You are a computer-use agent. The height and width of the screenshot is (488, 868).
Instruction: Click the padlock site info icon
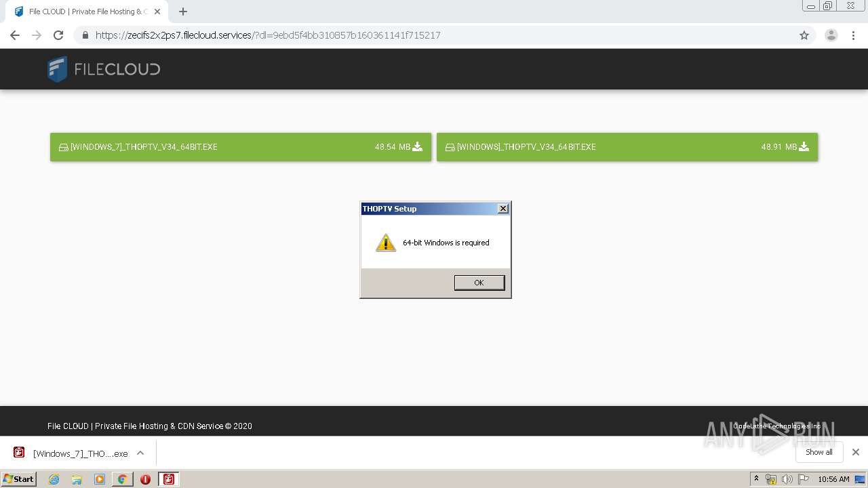85,35
